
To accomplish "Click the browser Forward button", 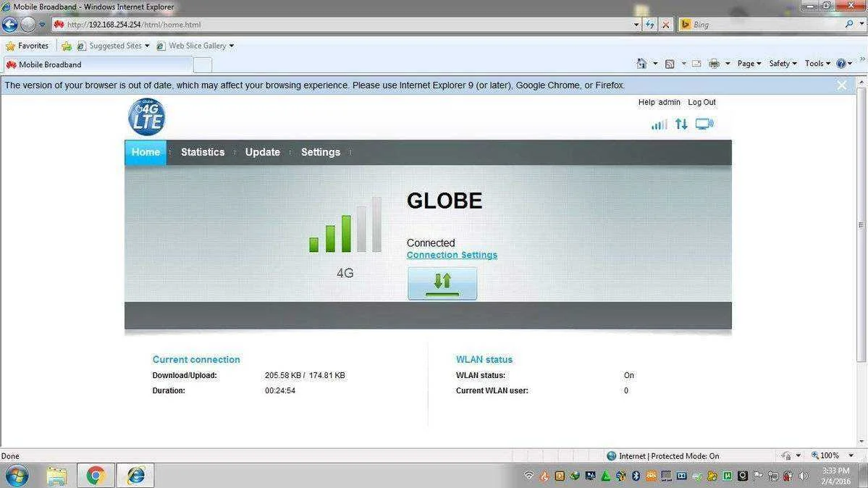I will 28,25.
